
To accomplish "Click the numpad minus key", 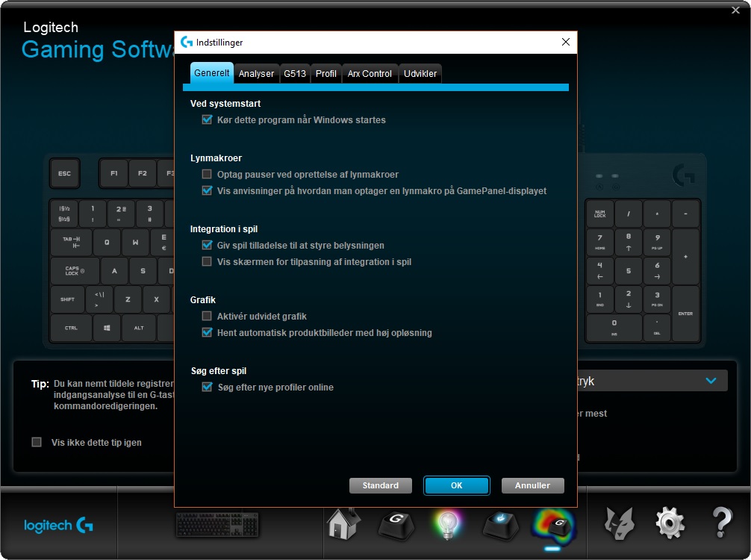I will 685,214.
